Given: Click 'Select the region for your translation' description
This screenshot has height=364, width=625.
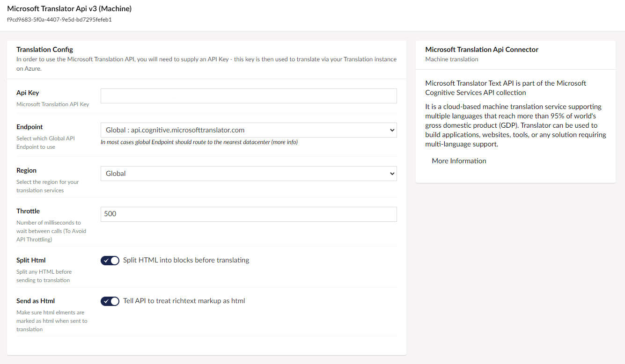Looking at the screenshot, I should pos(47,186).
